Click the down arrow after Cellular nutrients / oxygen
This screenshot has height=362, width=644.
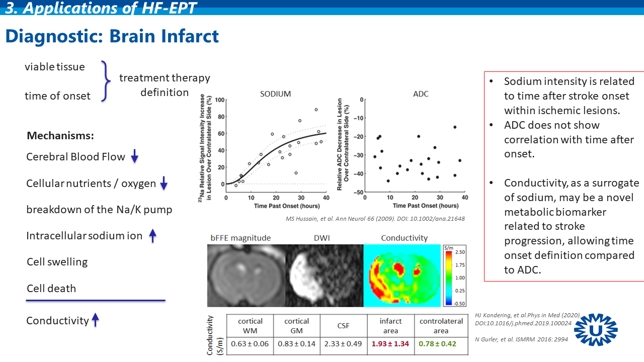click(x=164, y=184)
